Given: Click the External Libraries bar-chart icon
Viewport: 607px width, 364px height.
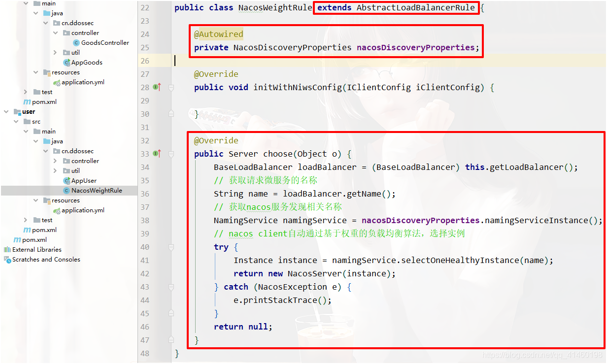Looking at the screenshot, I should (7, 250).
